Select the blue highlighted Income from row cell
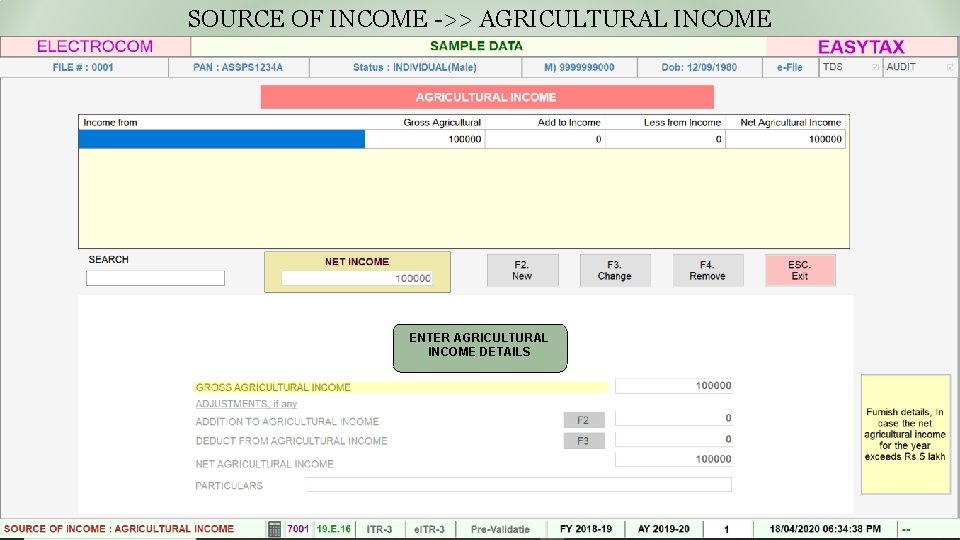This screenshot has width=960, height=540. [x=222, y=139]
